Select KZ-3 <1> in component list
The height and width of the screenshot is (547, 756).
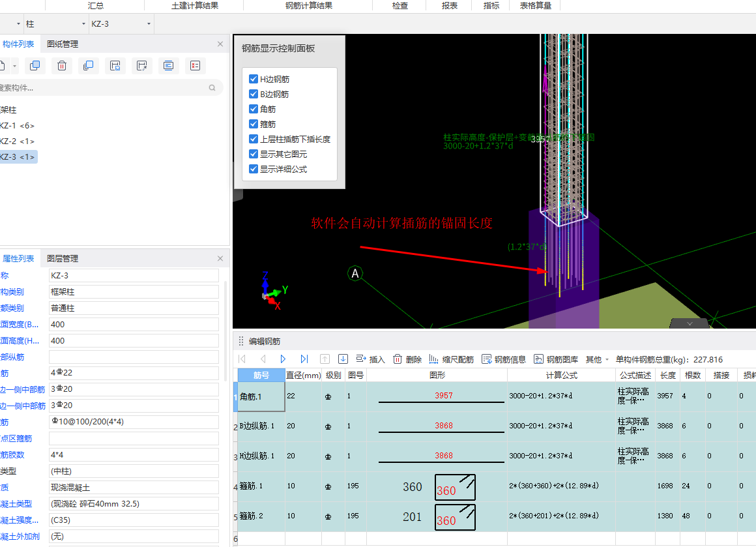click(x=18, y=156)
